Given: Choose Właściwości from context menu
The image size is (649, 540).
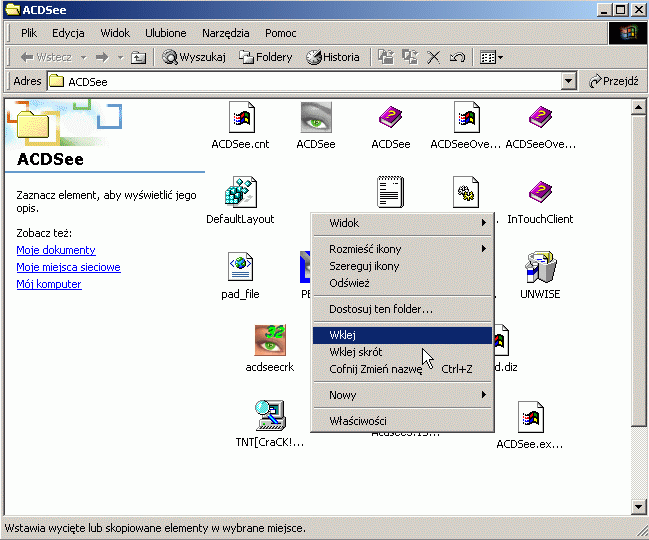Looking at the screenshot, I should click(x=403, y=421).
